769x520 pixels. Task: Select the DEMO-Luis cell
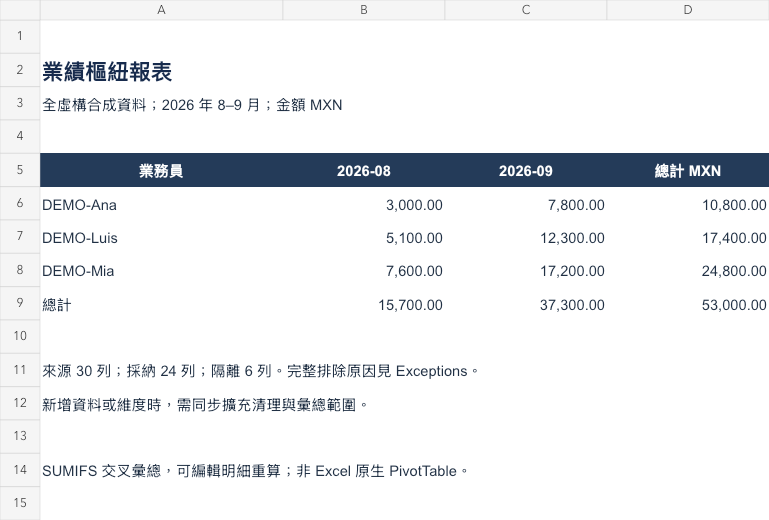(161, 238)
